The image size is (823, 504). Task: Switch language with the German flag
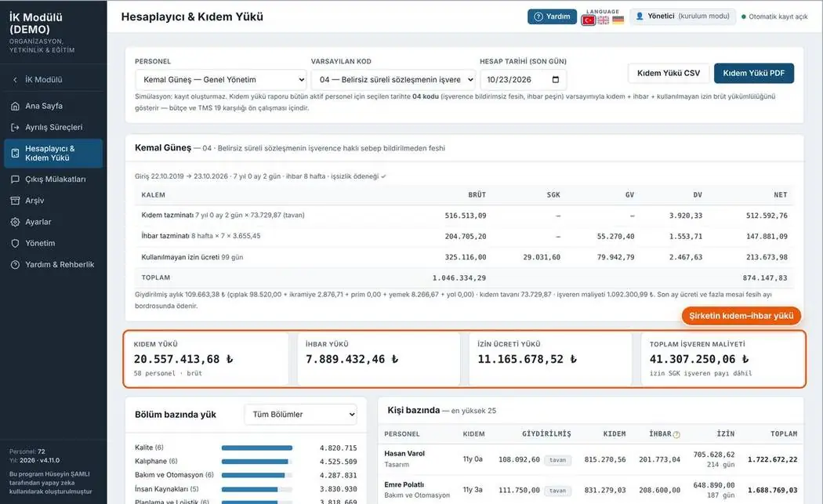[618, 20]
